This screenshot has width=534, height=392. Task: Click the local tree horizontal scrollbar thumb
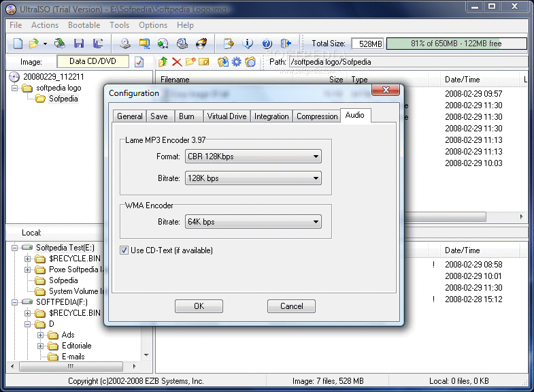71,366
